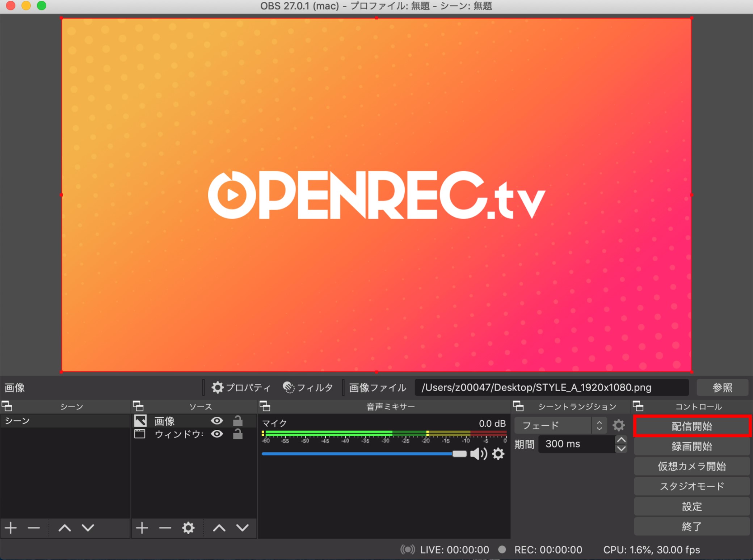Screen dimensions: 753x560
Task: Increase transition duration with up arrow
Action: 621,440
